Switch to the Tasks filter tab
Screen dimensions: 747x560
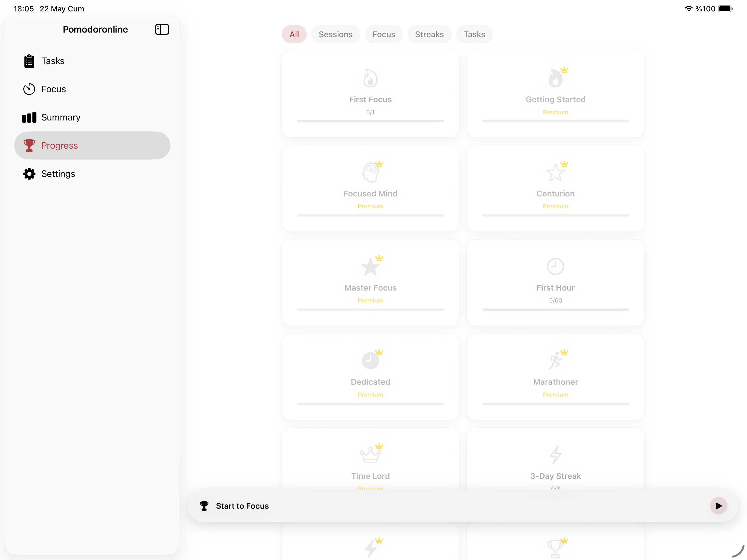[x=474, y=34]
